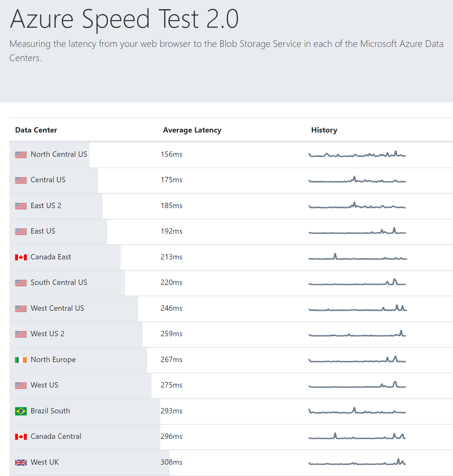The width and height of the screenshot is (453, 476).
Task: Click the Canadian flag beside Canada Central
Action: [x=21, y=437]
